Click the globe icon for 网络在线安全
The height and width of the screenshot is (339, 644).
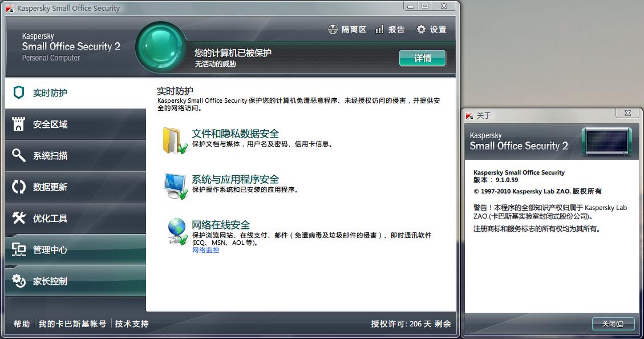(x=178, y=232)
